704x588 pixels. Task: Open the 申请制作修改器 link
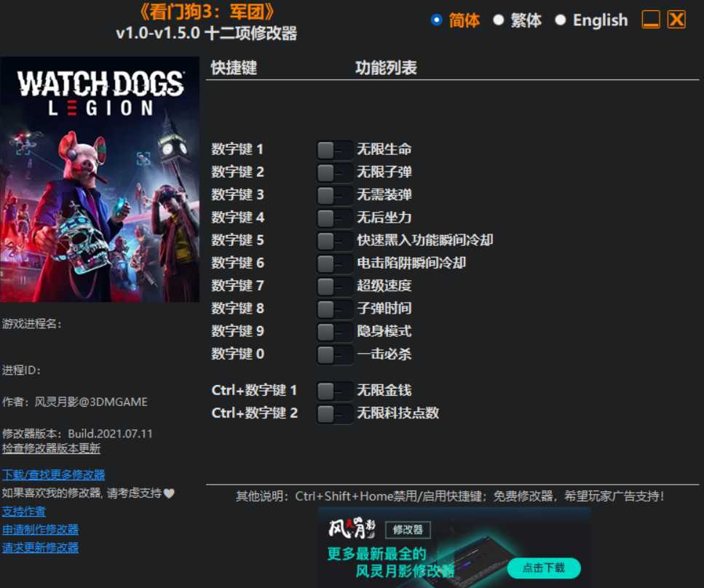tap(41, 530)
